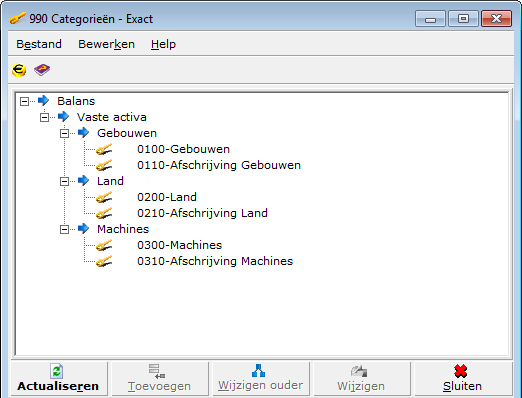Click the Toevoegen button
The height and width of the screenshot is (398, 522).
point(159,379)
